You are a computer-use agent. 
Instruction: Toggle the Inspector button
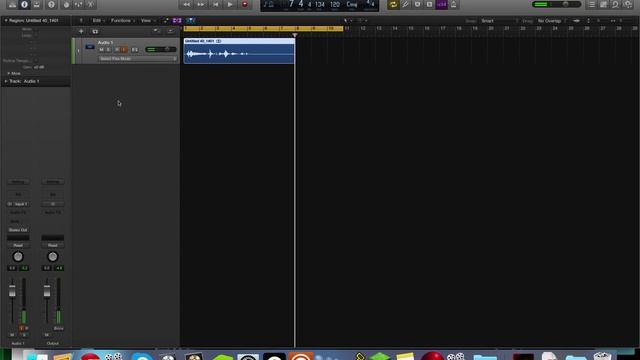point(24,4)
